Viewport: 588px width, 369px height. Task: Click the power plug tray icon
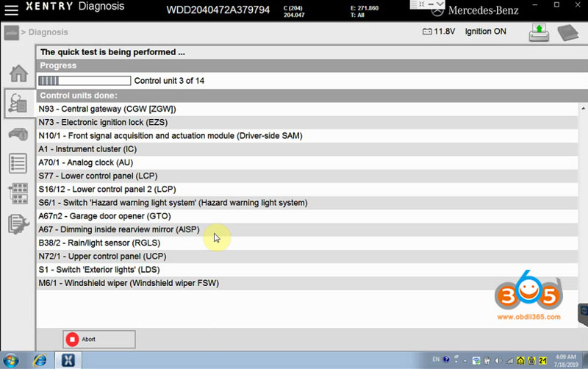(x=487, y=361)
